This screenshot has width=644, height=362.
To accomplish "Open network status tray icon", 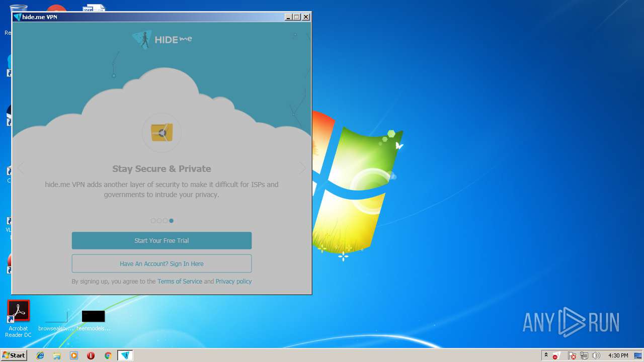I will pos(584,355).
